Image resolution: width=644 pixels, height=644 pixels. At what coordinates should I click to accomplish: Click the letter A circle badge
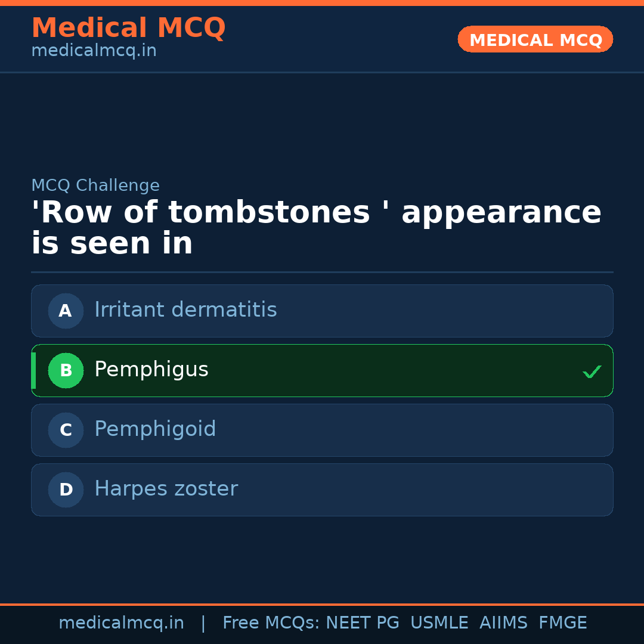point(66,311)
